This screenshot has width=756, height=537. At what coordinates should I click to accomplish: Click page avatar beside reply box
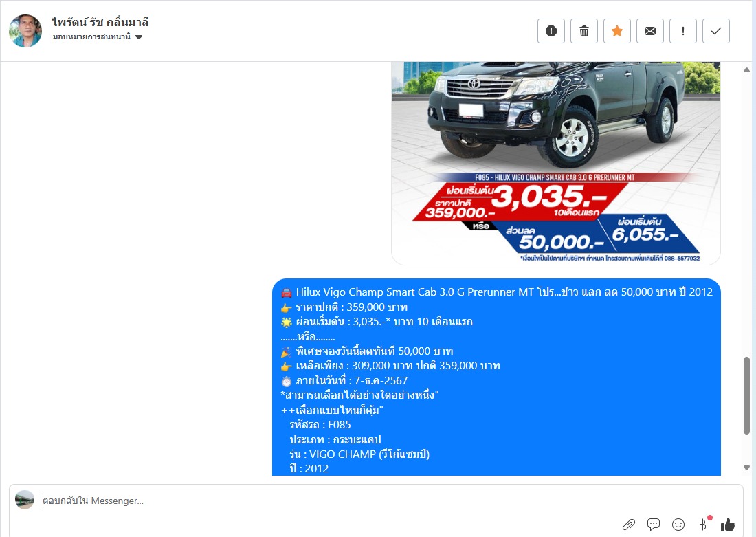pos(25,500)
